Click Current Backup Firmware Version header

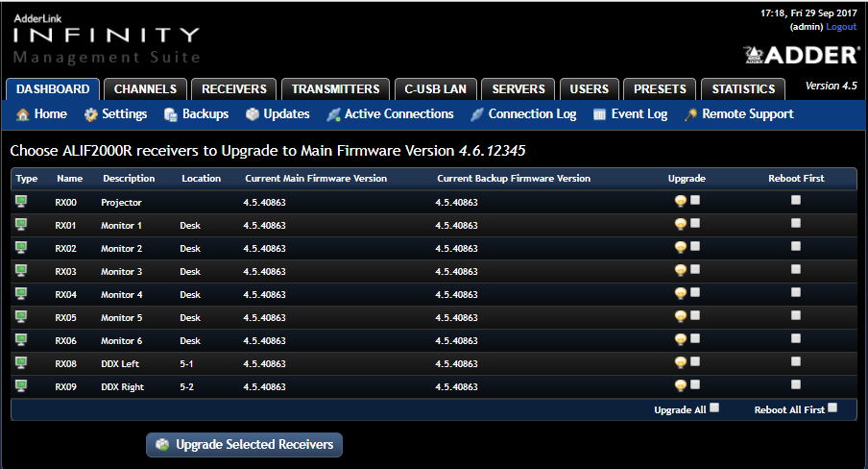pyautogui.click(x=514, y=179)
